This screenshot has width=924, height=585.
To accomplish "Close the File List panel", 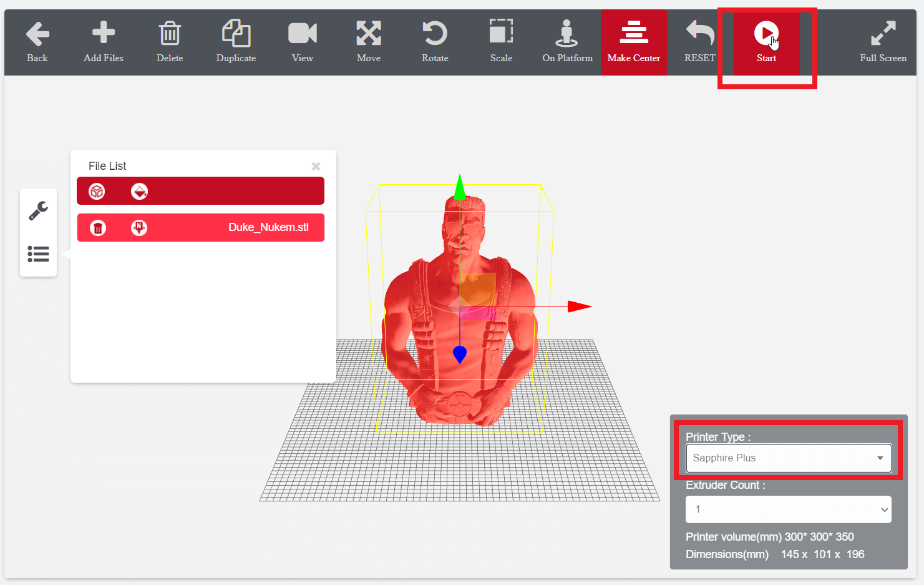I will (x=316, y=166).
